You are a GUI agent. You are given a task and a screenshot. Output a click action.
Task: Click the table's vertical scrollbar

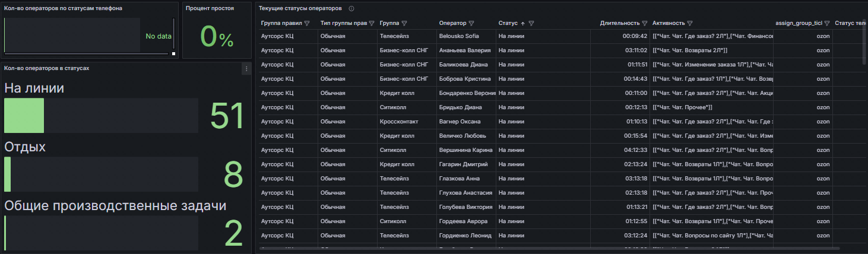864,42
